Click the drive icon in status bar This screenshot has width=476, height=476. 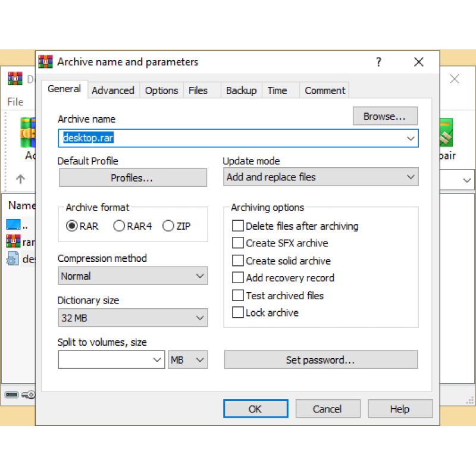pyautogui.click(x=11, y=394)
